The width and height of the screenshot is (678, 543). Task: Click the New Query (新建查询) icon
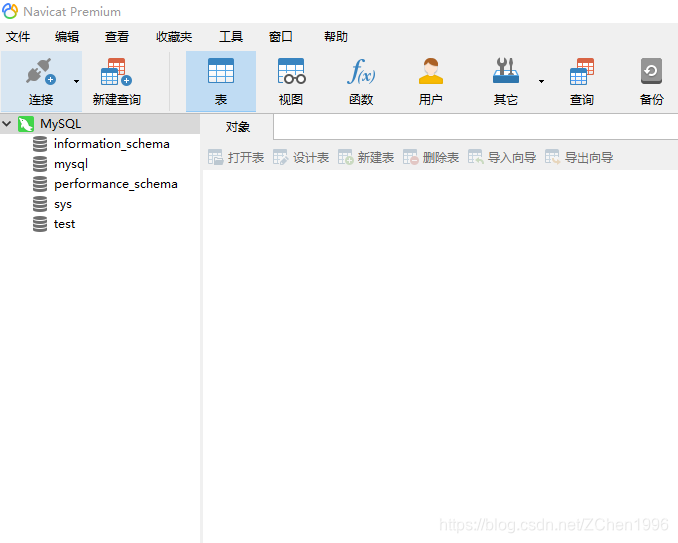[116, 72]
